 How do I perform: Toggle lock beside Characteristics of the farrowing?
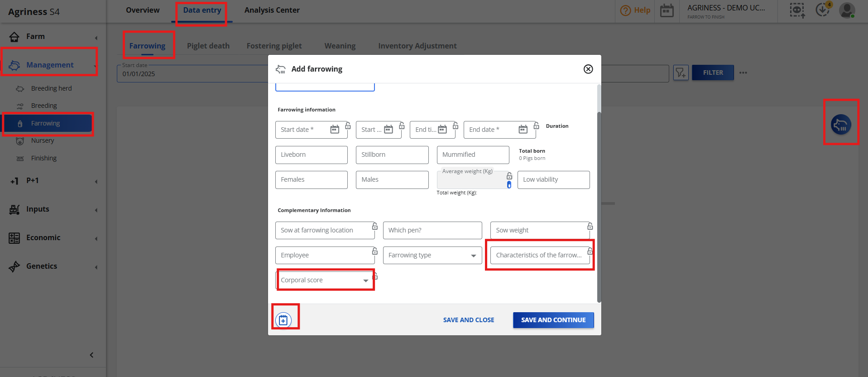(590, 251)
